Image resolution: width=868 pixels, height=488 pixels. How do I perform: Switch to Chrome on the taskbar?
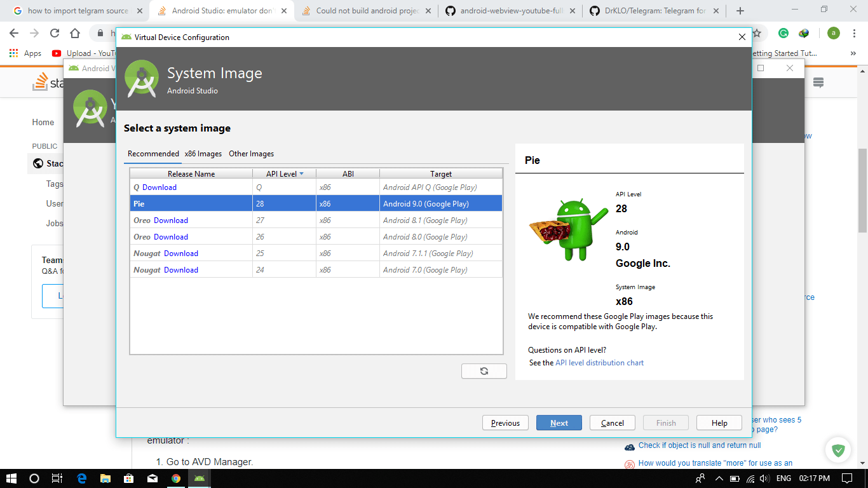176,478
